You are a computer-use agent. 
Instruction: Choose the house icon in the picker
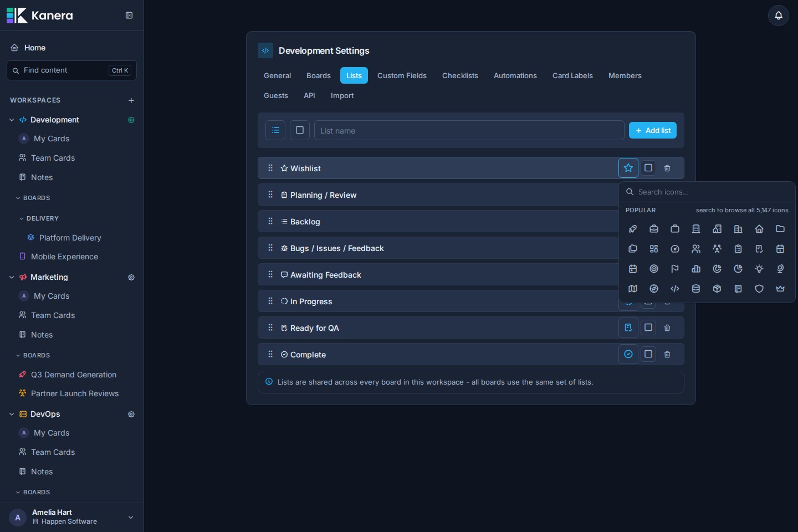click(x=759, y=229)
